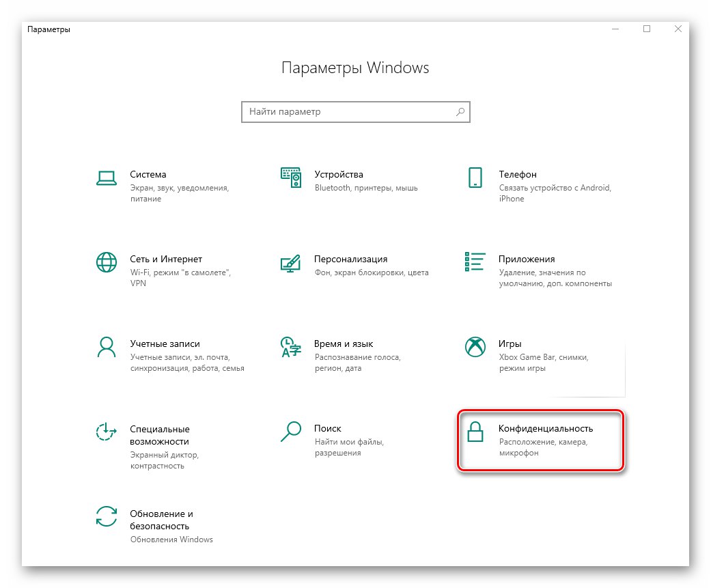Viewport: 711px width, 588px height.
Task: Click the 'Bluetooth, принтеры, мышь' description
Action: pyautogui.click(x=366, y=188)
